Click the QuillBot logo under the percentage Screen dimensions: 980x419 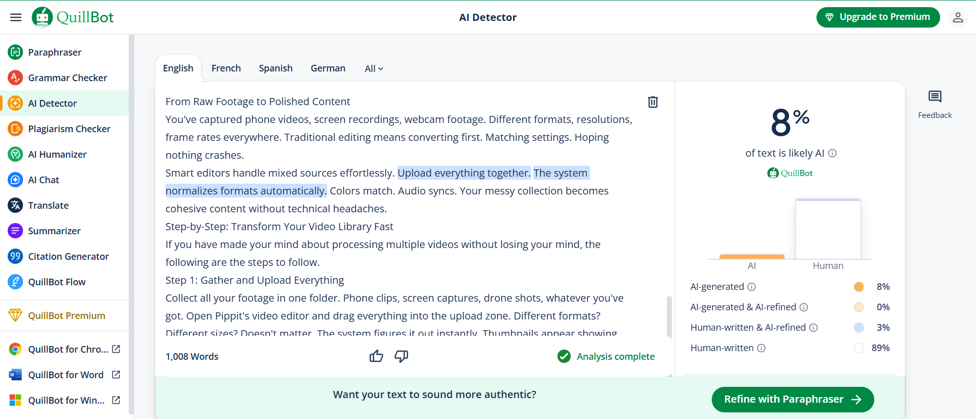coord(790,173)
